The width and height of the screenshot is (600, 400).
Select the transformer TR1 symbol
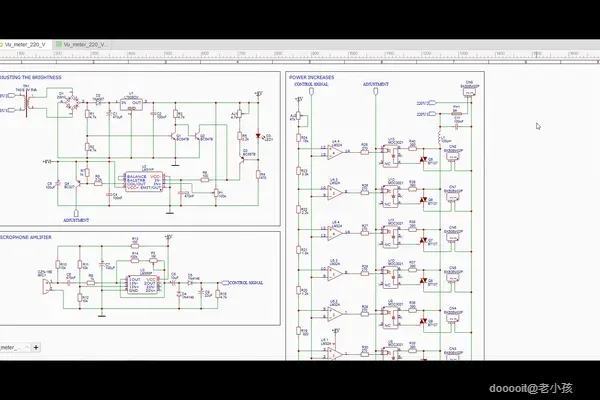[28, 103]
